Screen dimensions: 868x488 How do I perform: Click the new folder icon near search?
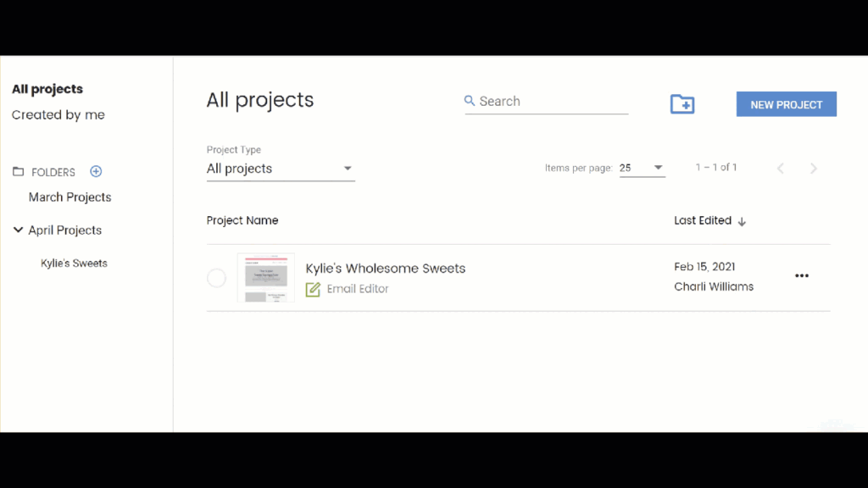point(682,104)
